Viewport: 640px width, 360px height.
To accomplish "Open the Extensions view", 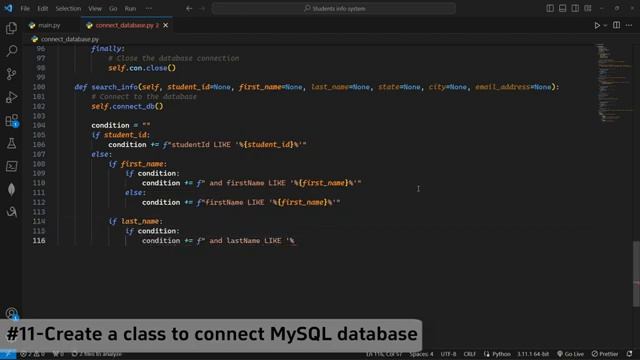I will click(x=11, y=120).
